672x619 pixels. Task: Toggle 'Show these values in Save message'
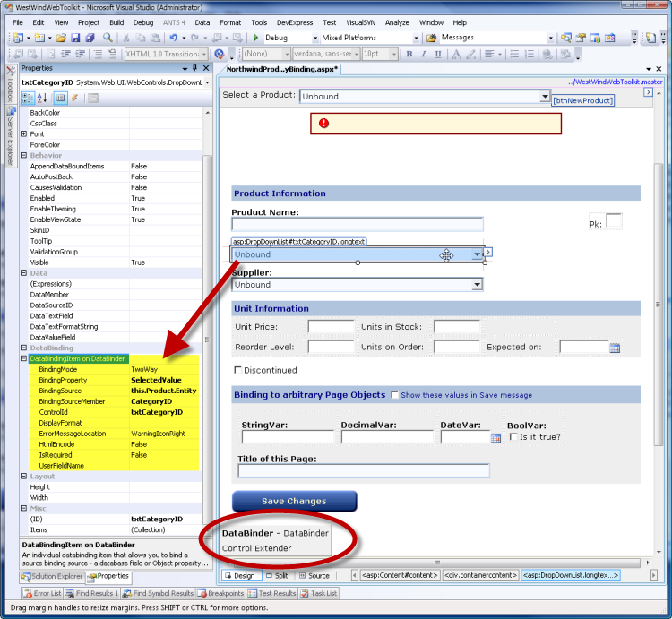(x=394, y=394)
